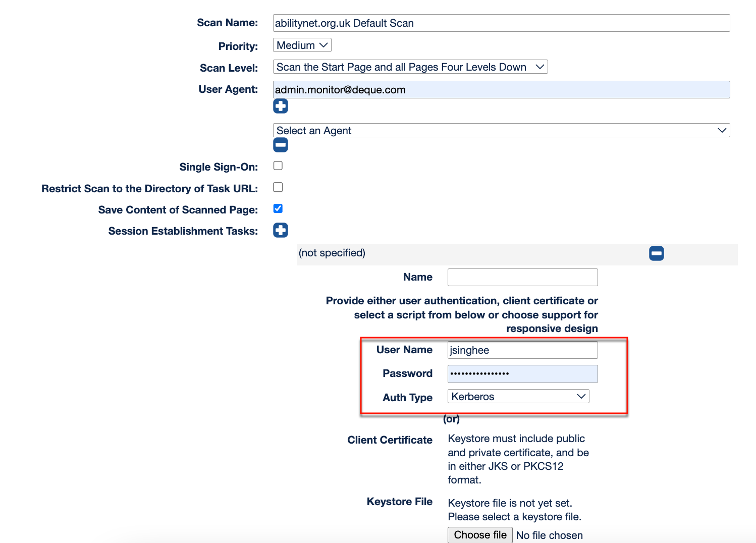The image size is (756, 543).
Task: Open the Priority dropdown set to Medium
Action: point(302,45)
